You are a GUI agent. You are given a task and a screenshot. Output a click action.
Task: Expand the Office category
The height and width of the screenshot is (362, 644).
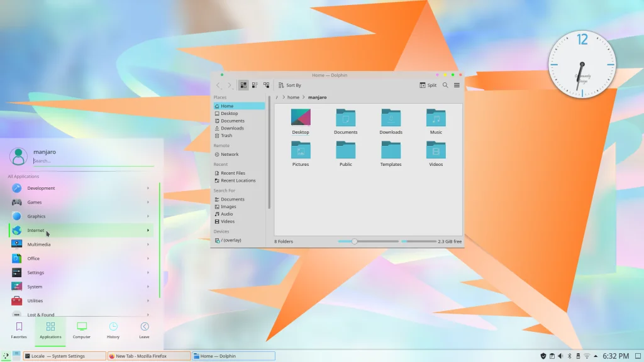coord(81,258)
